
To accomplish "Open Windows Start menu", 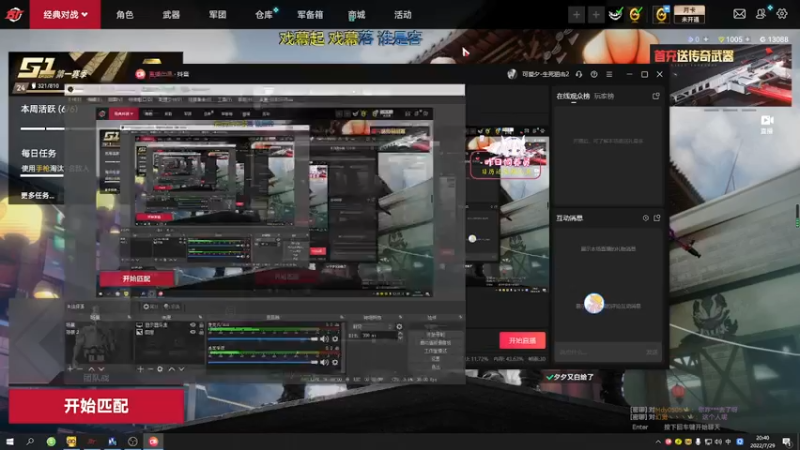I will pos(10,441).
